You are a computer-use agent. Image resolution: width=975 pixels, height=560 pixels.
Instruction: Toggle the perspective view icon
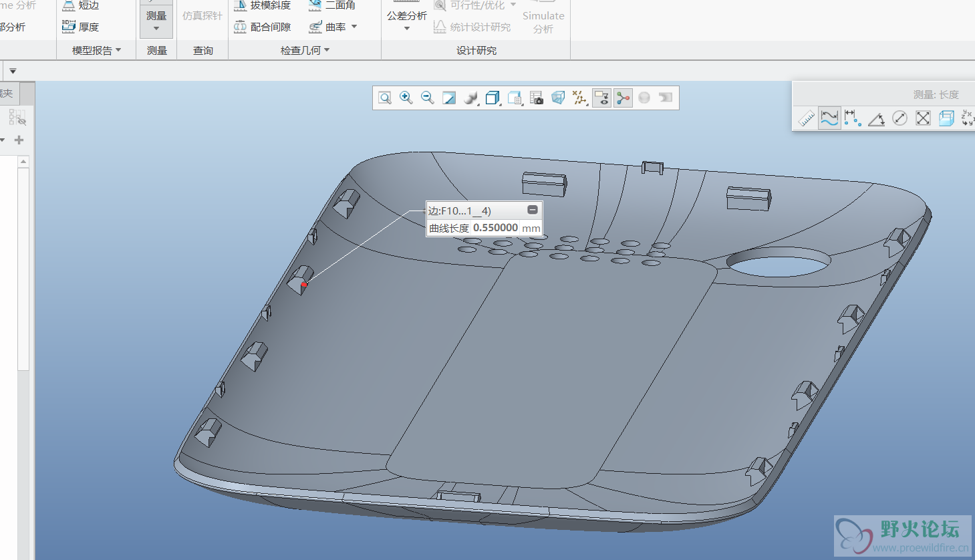pyautogui.click(x=558, y=98)
